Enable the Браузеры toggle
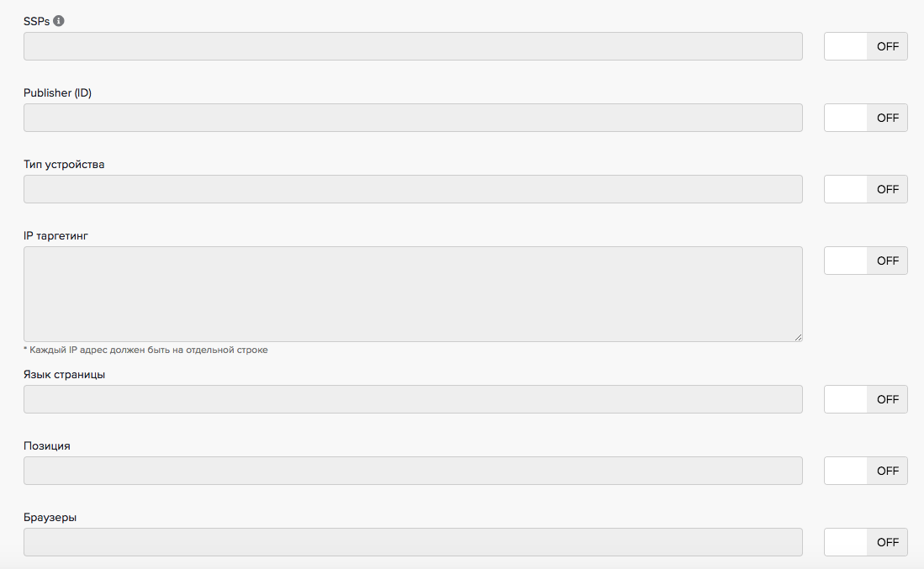The height and width of the screenshot is (569, 924). 865,542
